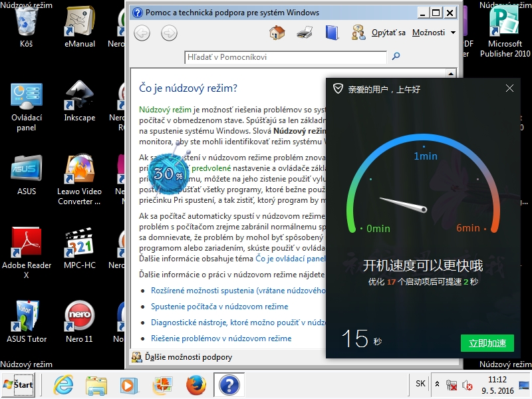Viewport: 532px width, 399px height.
Task: Click the pinned paint-like taskbar icon
Action: click(162, 386)
